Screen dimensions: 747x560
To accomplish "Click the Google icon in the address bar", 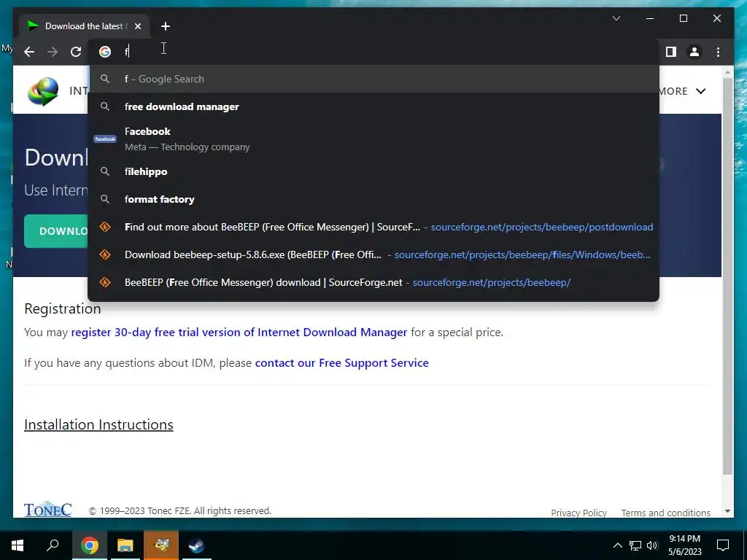I will coord(105,52).
